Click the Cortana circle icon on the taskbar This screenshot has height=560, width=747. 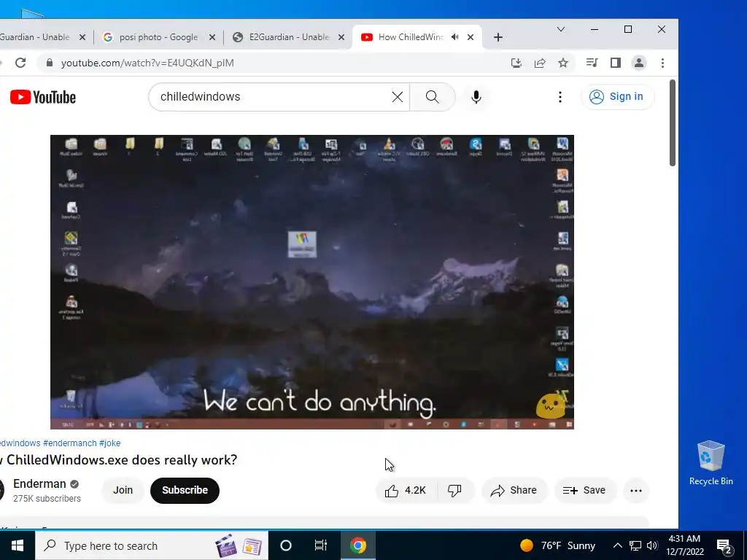tap(286, 545)
